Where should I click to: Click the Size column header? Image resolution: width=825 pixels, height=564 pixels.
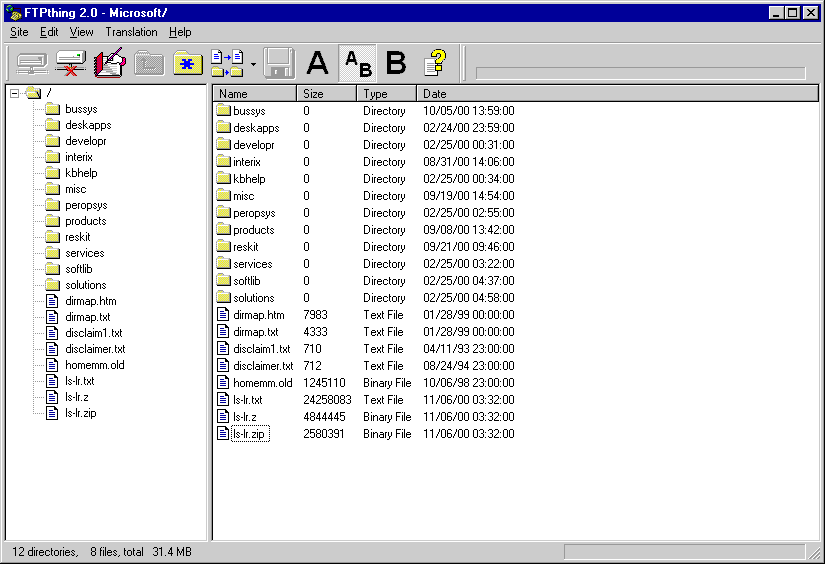(x=327, y=94)
